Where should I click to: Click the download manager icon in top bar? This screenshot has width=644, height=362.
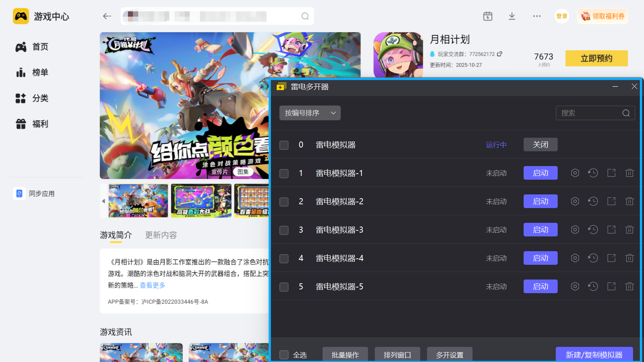(512, 16)
